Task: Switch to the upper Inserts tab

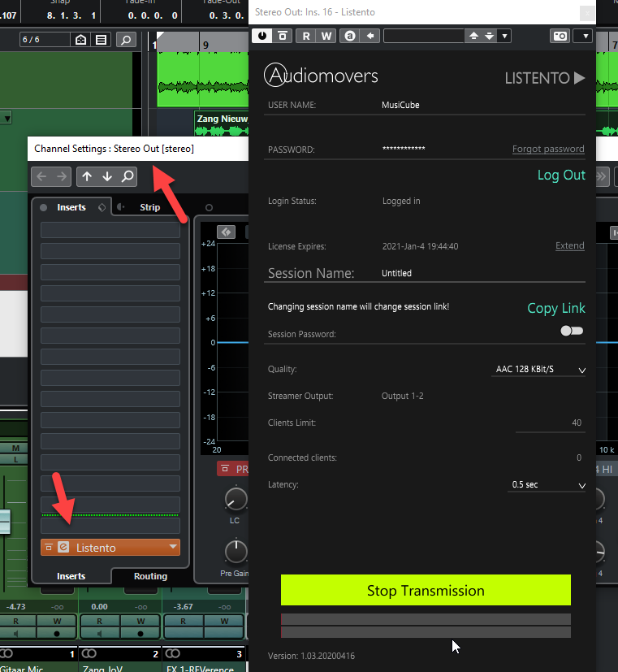Action: 71,207
